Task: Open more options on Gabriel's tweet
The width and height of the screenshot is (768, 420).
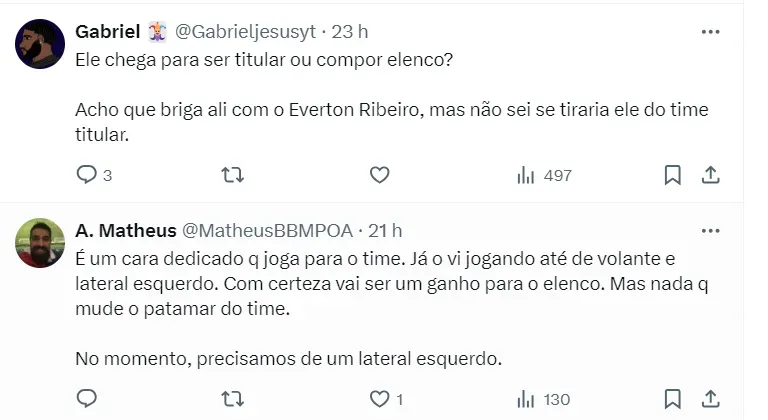Action: click(x=711, y=32)
